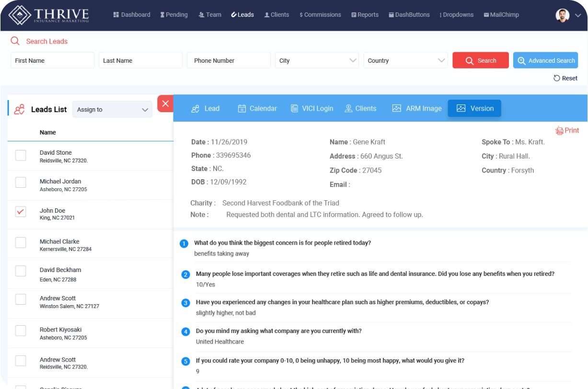This screenshot has height=389, width=588.
Task: Open the Commissions menu item
Action: click(x=320, y=15)
